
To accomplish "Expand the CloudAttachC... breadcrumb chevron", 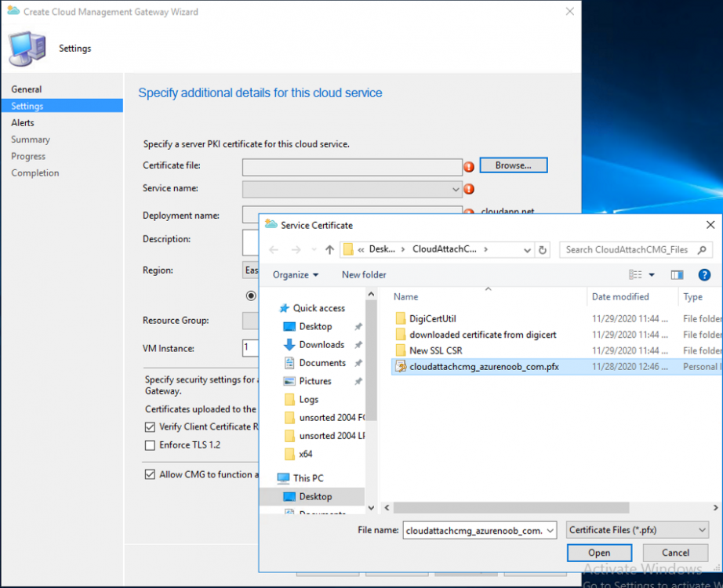I will [485, 249].
